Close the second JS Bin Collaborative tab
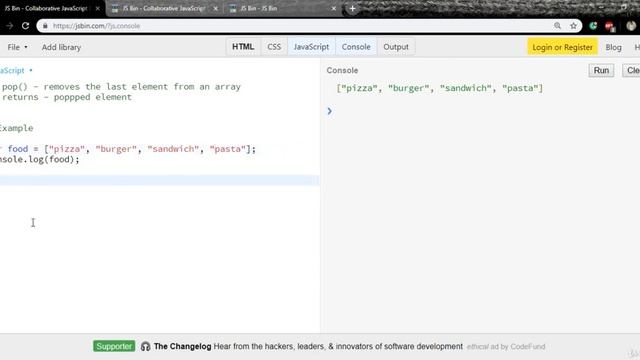Screen dimensions: 640x360 (x=216, y=8)
